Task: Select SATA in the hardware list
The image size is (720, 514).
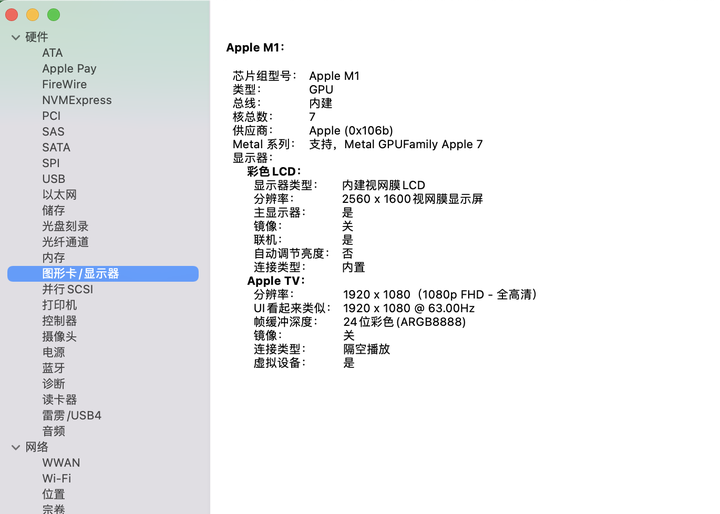Action: (56, 147)
